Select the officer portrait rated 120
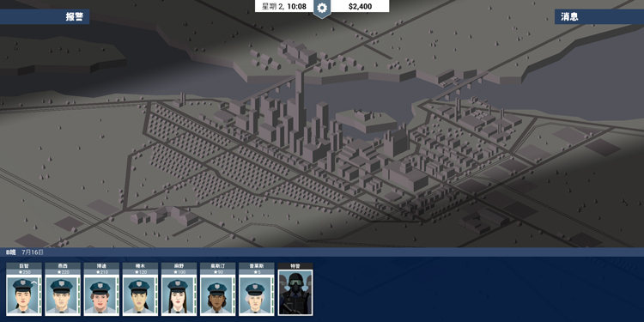The width and height of the screenshot is (644, 322). tap(140, 289)
